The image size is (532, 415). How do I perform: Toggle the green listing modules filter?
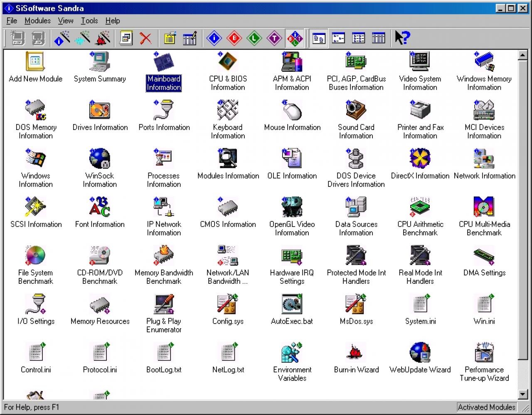254,38
